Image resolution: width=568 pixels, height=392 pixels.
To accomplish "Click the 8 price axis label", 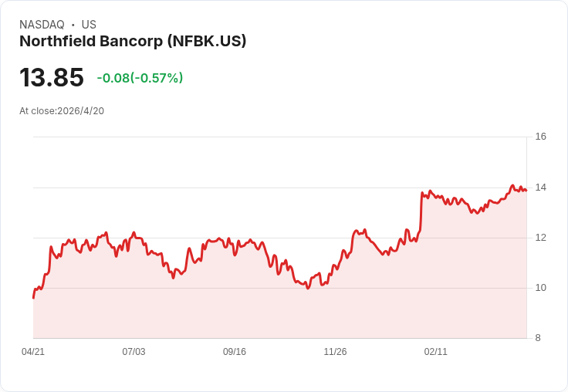I will (x=538, y=338).
